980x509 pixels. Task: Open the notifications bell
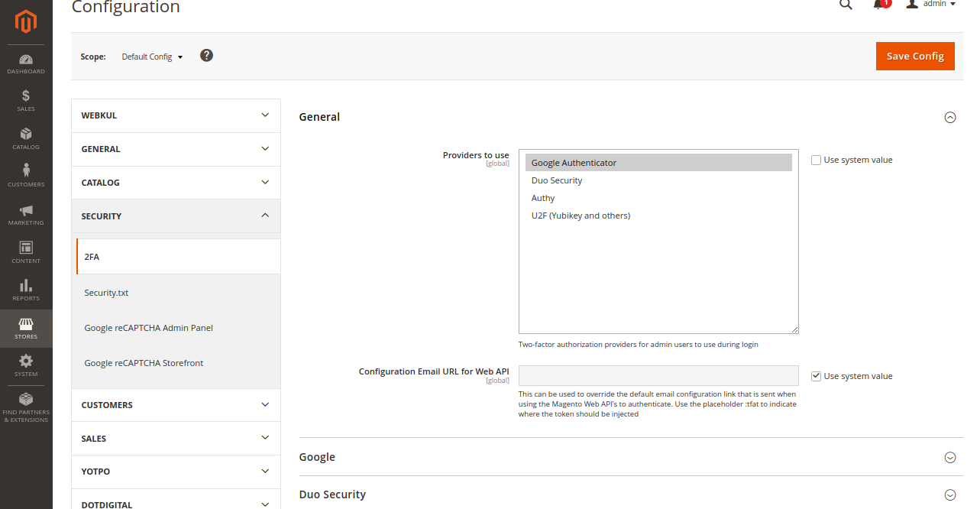click(880, 5)
